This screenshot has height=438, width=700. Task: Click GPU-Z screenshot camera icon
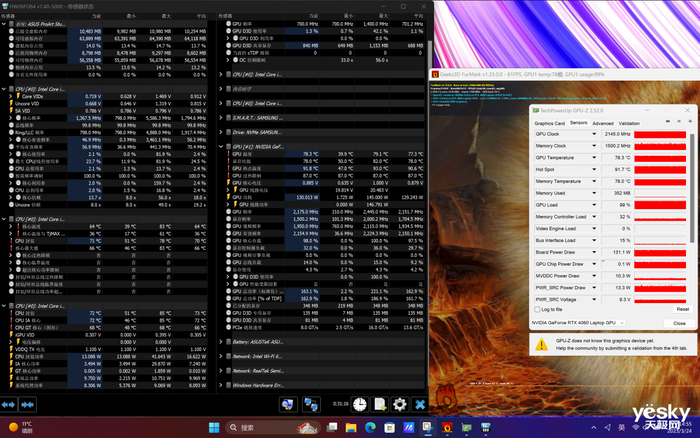(x=668, y=121)
